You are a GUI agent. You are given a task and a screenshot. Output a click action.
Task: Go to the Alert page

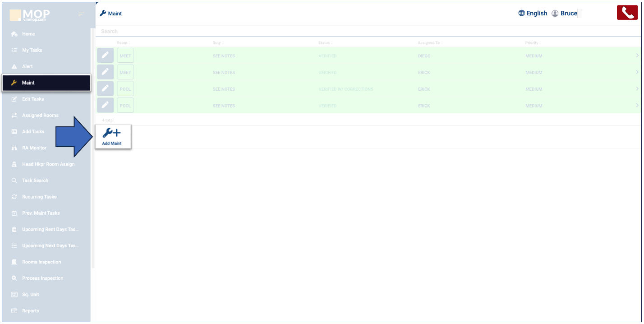(28, 66)
